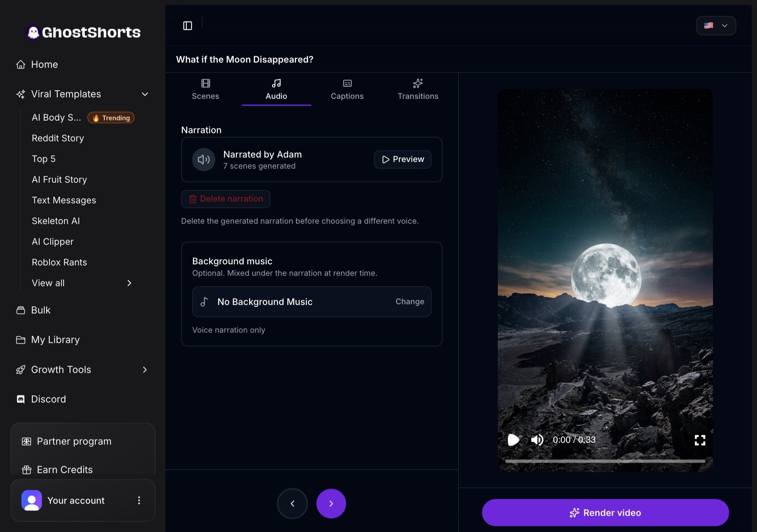Click the Bulk stack icon

[x=21, y=310]
